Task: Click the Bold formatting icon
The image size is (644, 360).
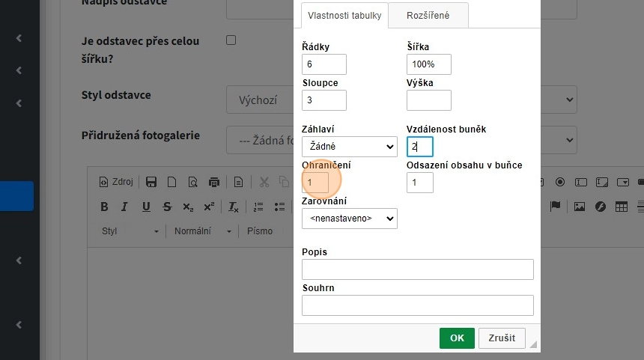Action: [105, 207]
